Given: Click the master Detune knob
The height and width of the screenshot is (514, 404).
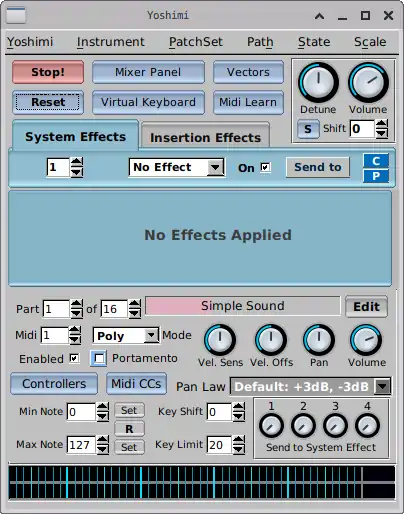Looking at the screenshot, I should click(x=318, y=82).
